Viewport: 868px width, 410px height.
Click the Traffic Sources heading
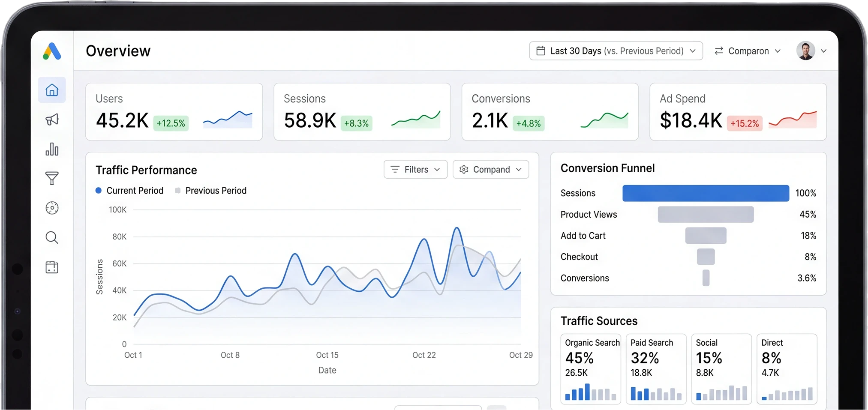pos(599,321)
